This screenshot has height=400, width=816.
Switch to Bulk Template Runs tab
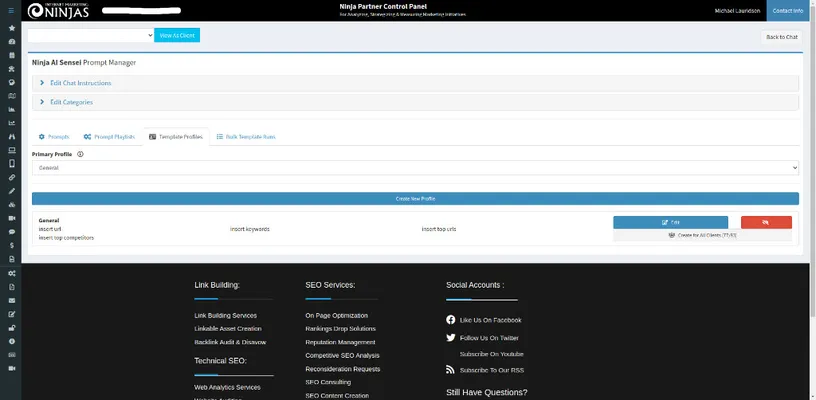[x=245, y=136]
